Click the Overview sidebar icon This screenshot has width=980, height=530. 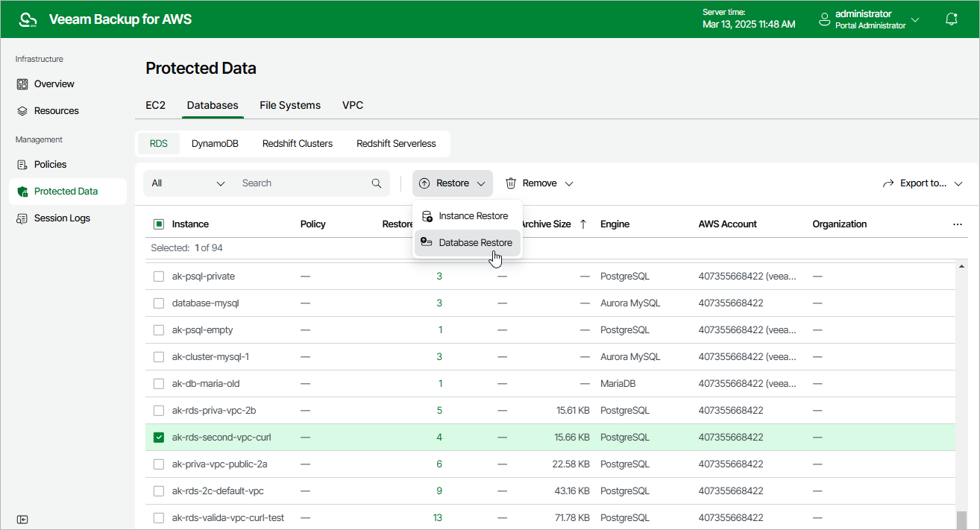point(22,84)
